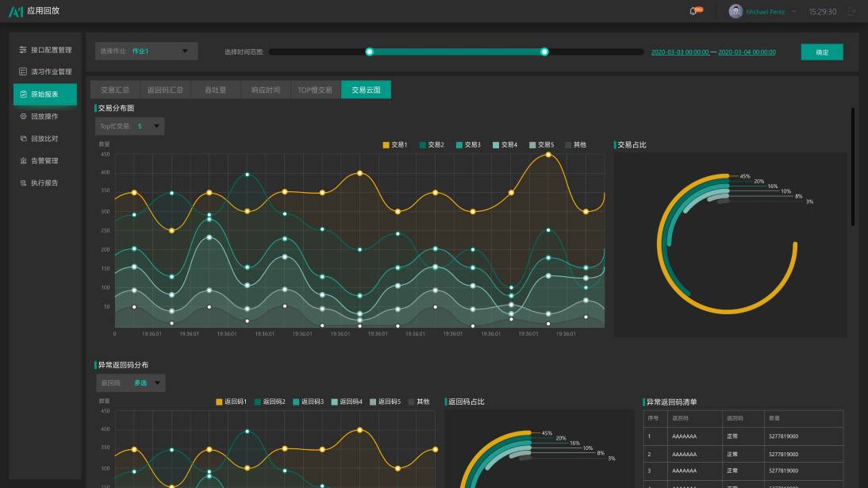Screen dimensions: 868x488
Task: Expand the user menu arrow beside Michael Perez
Action: pyautogui.click(x=794, y=12)
